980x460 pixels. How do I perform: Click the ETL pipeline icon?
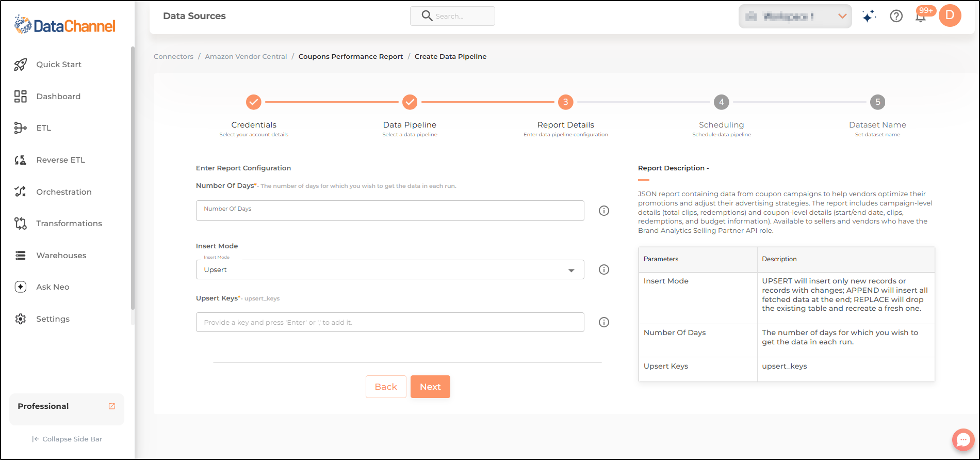[21, 128]
